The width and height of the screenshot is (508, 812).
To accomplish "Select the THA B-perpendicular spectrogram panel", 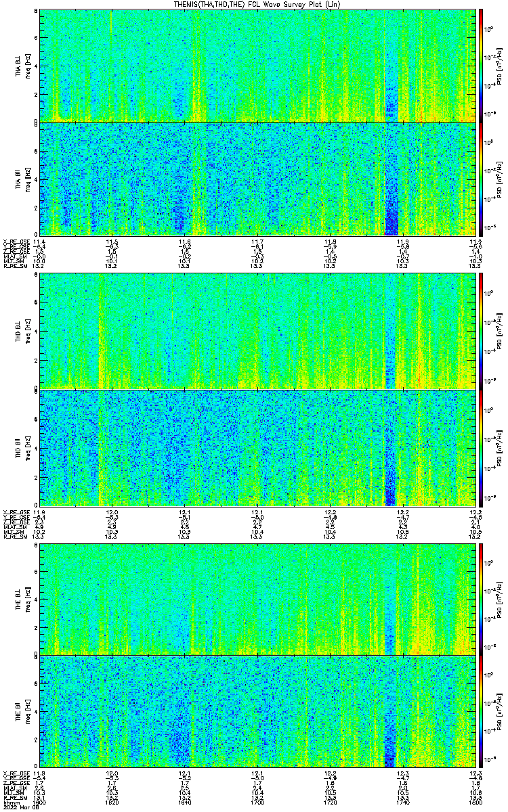I will 258,65.
